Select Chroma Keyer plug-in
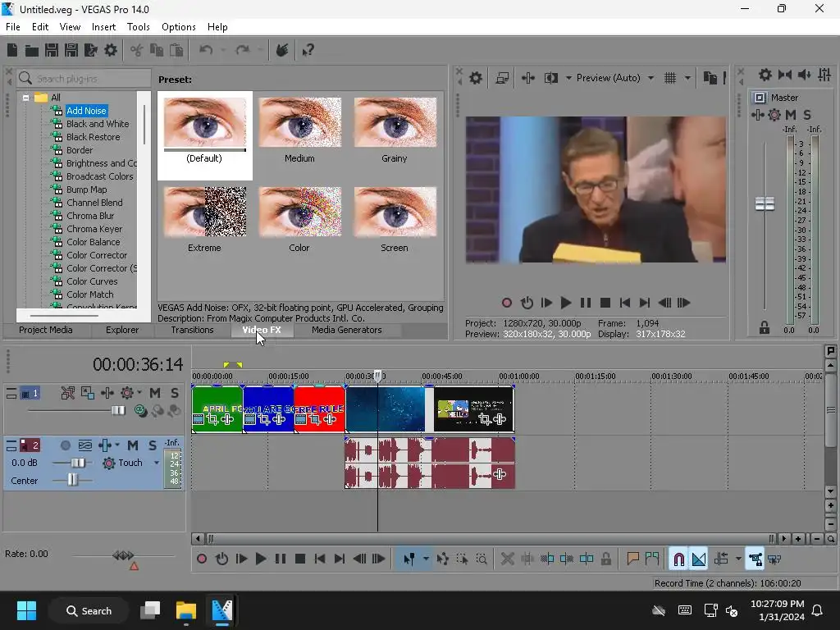 [94, 229]
